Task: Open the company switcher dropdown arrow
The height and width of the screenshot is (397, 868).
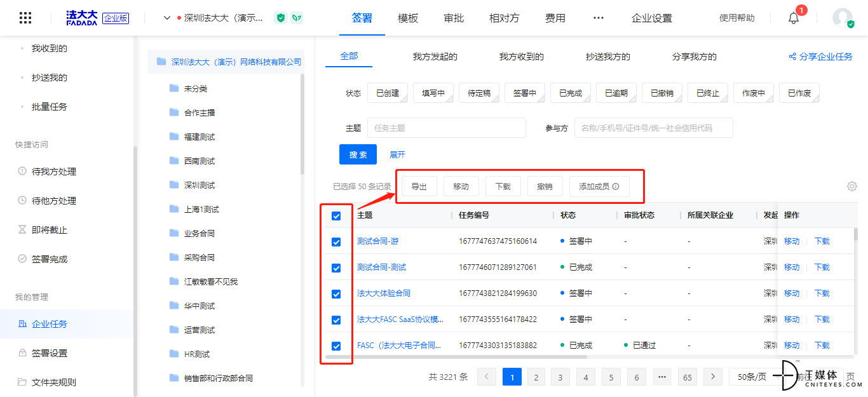Action: click(x=167, y=18)
